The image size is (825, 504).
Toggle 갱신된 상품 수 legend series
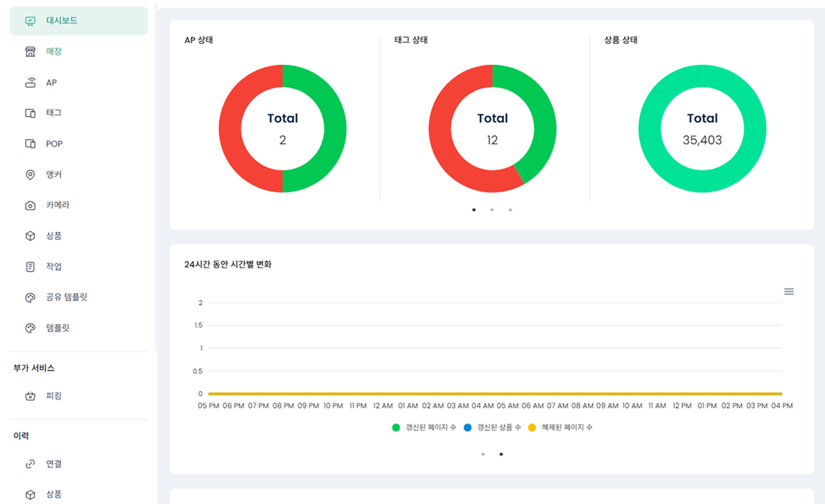click(492, 428)
